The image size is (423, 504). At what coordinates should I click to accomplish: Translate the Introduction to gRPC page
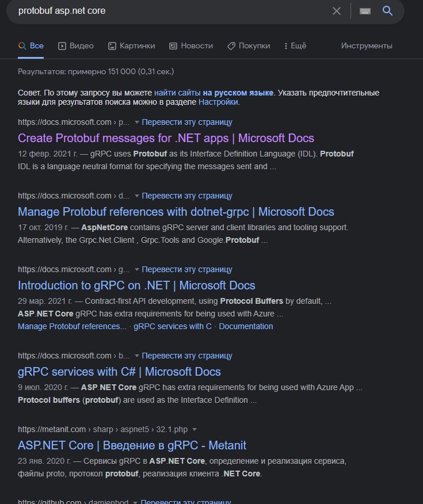click(187, 269)
